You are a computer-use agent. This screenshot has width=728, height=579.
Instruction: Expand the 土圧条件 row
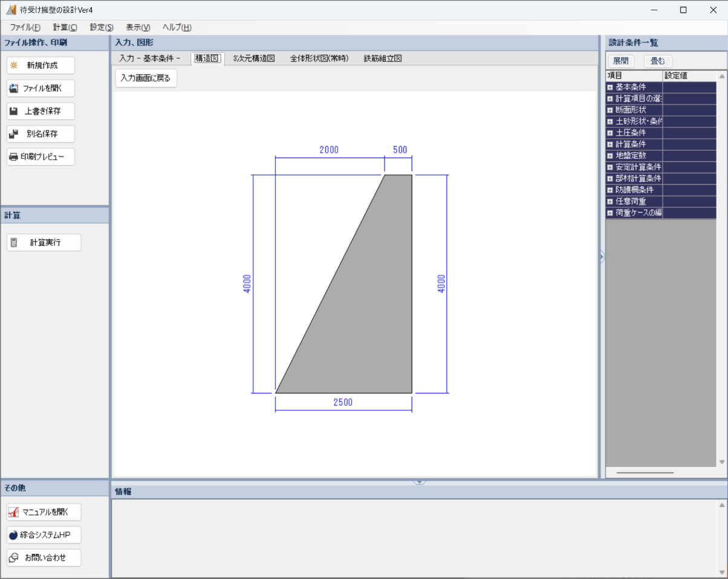(610, 133)
